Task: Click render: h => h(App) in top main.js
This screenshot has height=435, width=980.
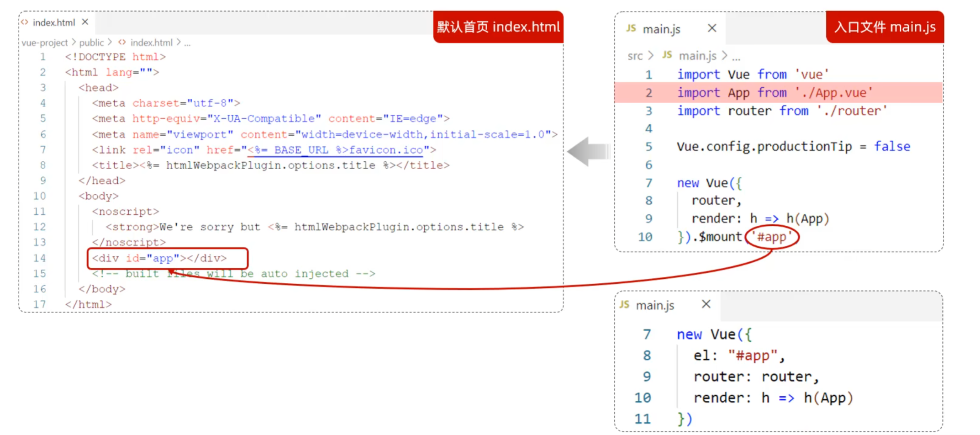Action: (x=760, y=219)
